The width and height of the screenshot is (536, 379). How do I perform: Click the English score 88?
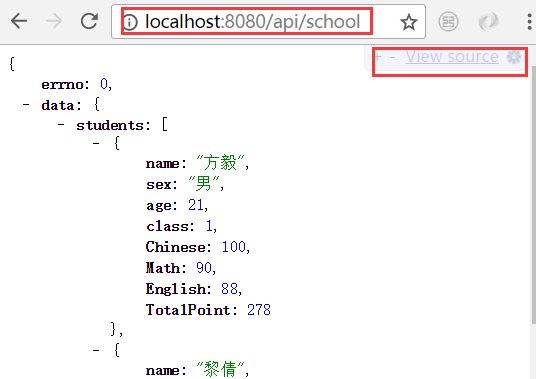click(x=229, y=289)
